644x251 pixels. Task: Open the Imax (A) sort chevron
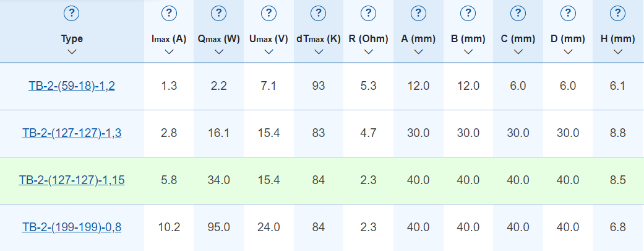point(169,52)
